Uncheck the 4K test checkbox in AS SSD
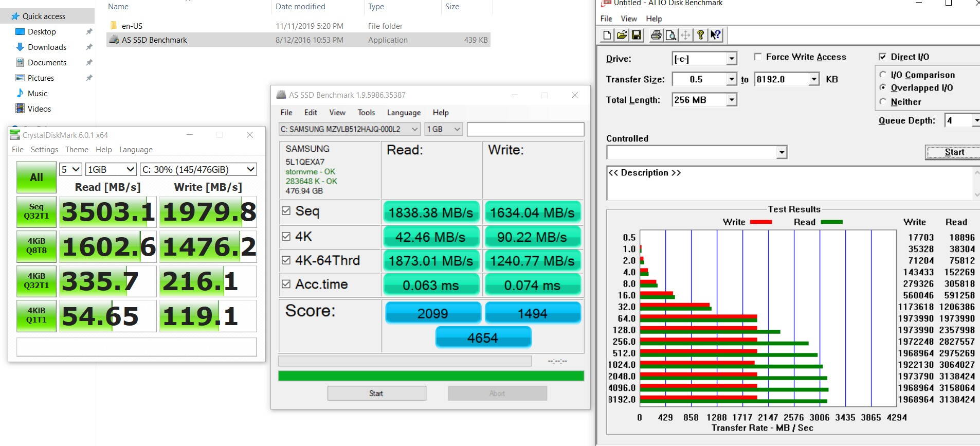980x446 pixels. click(286, 237)
